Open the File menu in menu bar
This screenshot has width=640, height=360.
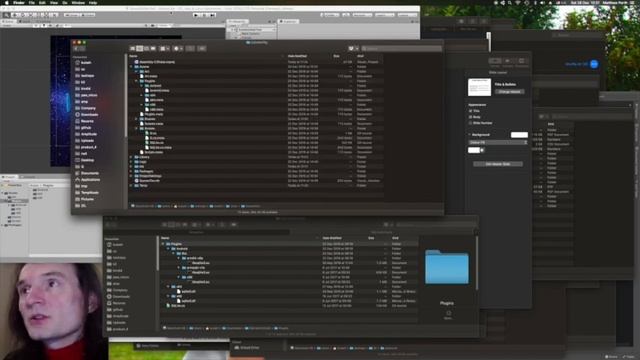[31, 2]
